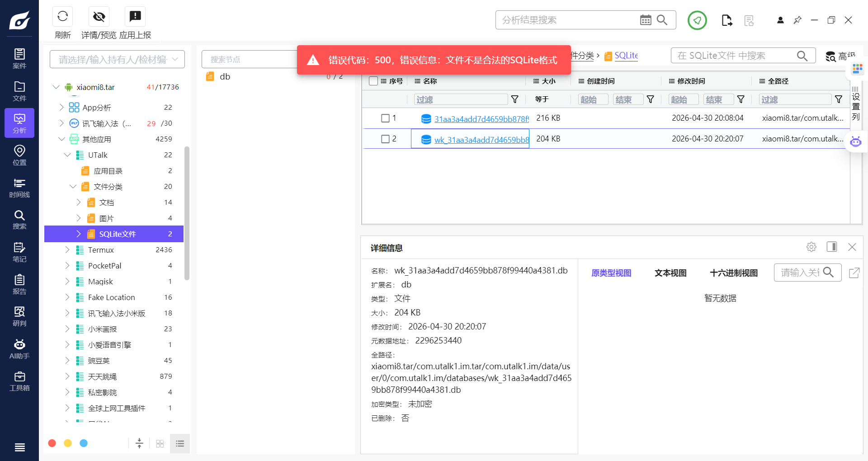Screen dimensions: 868x461
Task: Open the AI助手 sidebar section
Action: click(19, 349)
